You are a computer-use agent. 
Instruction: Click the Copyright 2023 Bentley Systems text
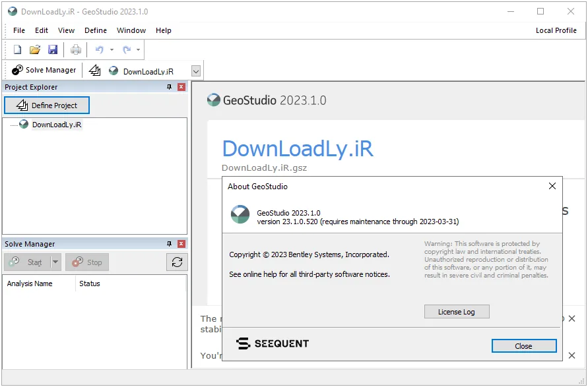point(310,254)
